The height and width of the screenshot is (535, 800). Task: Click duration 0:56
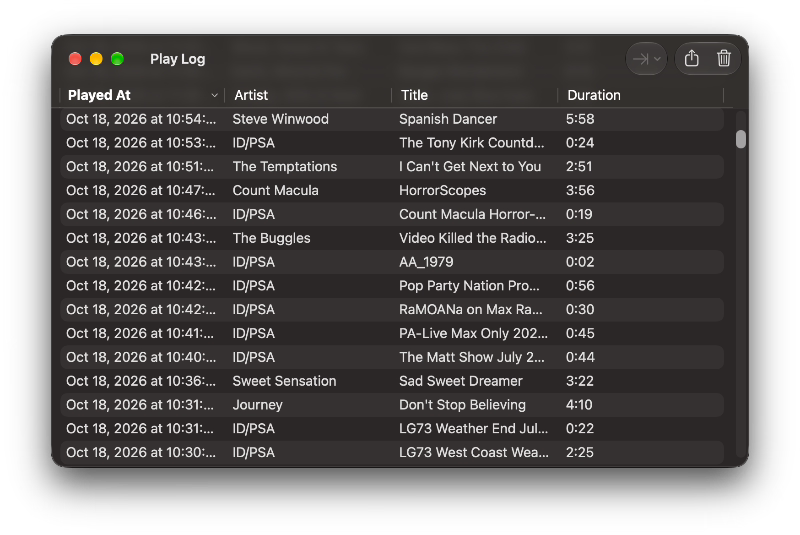click(x=580, y=286)
